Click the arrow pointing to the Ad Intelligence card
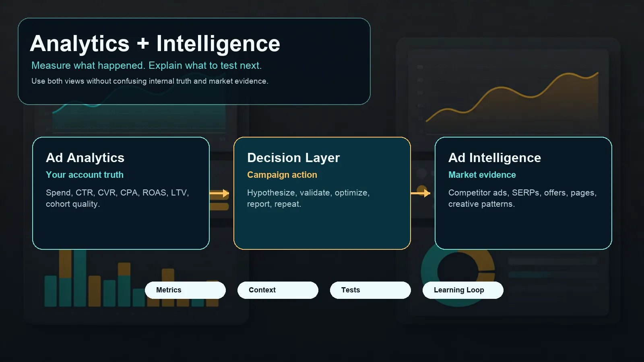The height and width of the screenshot is (362, 644). pyautogui.click(x=421, y=193)
